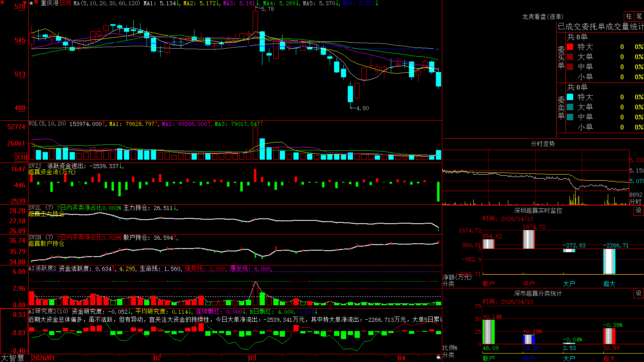Click the 大户 value 2.53 in 分类统计

(570, 348)
